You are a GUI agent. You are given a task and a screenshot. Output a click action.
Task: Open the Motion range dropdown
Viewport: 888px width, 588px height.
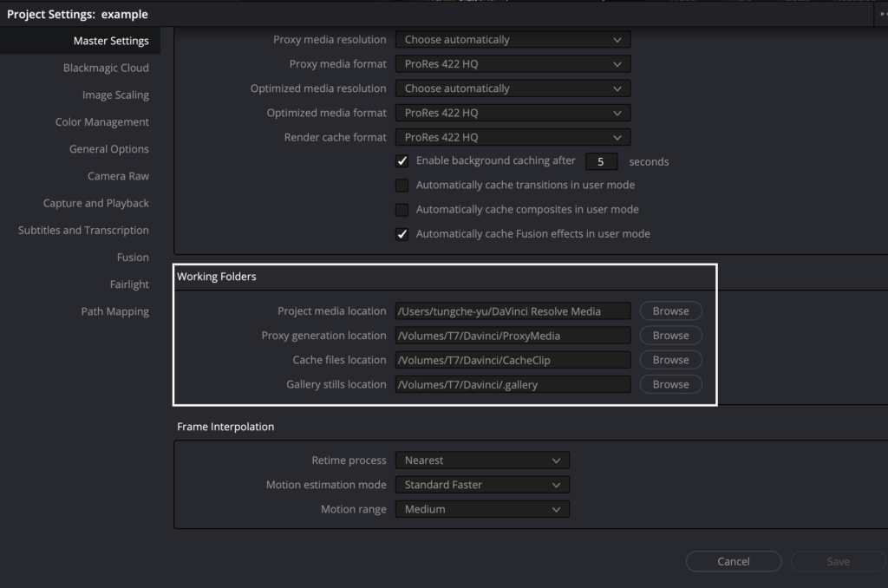[x=482, y=509]
